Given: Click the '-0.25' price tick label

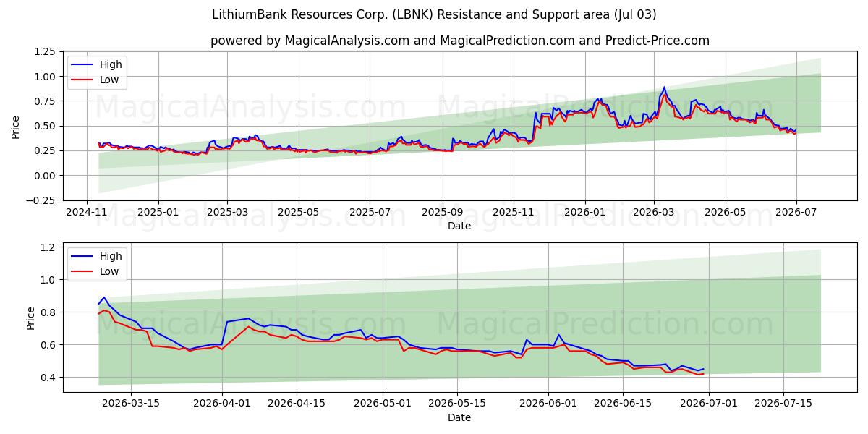Looking at the screenshot, I should (x=41, y=200).
